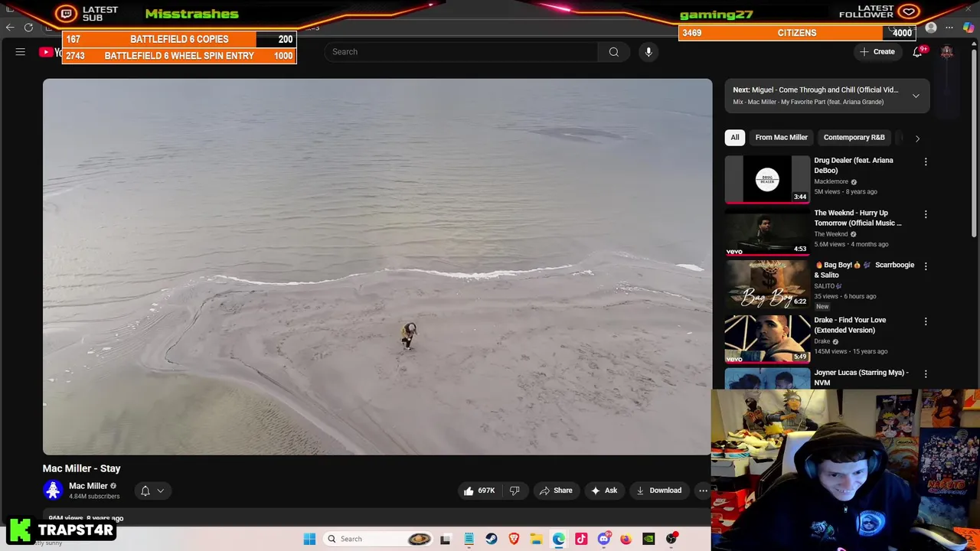Click The Weeknd video thumbnail

coord(767,233)
